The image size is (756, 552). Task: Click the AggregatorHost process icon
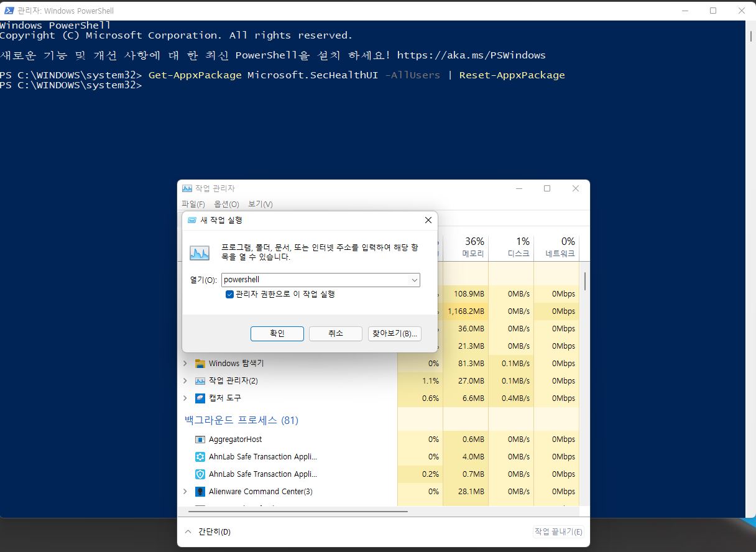click(200, 439)
